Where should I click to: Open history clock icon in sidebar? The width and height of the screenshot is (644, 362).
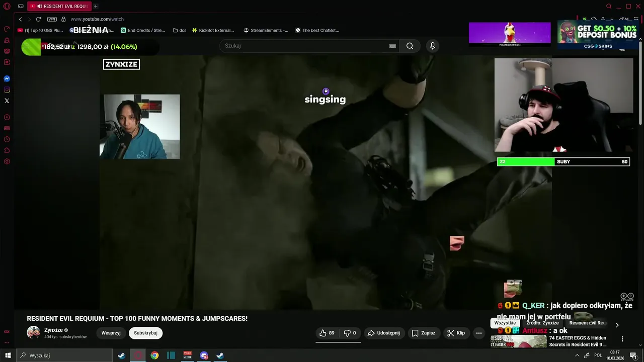pos(7,139)
